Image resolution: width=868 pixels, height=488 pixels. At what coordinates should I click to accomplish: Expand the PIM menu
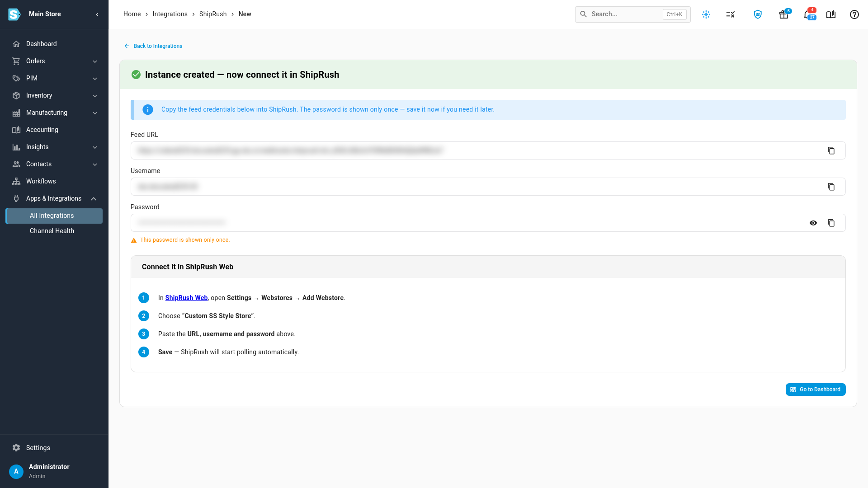[x=54, y=78]
